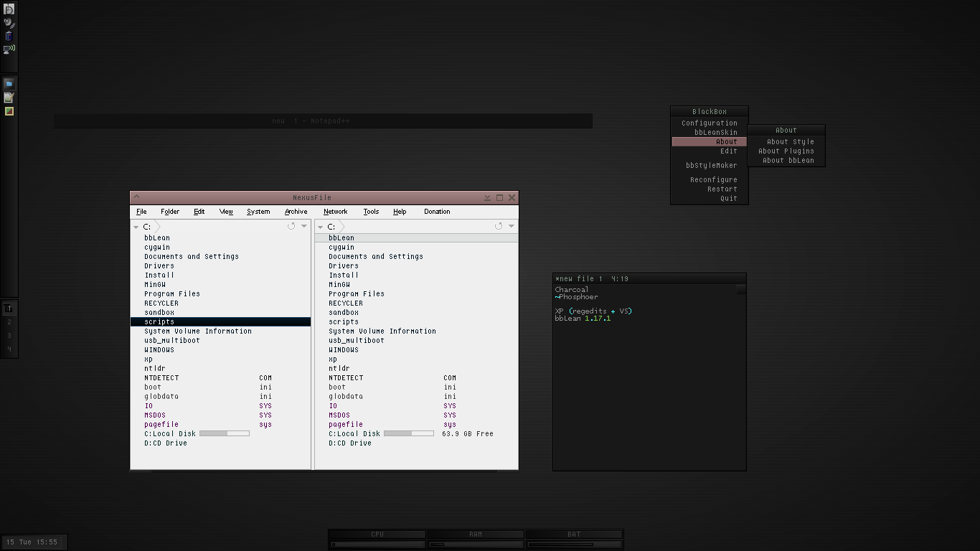Click the C: disk usage bar in left pane
980x551 pixels.
[225, 433]
